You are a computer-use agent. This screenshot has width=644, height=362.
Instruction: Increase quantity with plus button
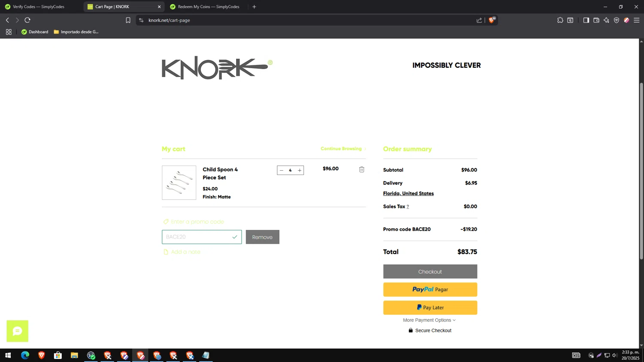pyautogui.click(x=300, y=170)
